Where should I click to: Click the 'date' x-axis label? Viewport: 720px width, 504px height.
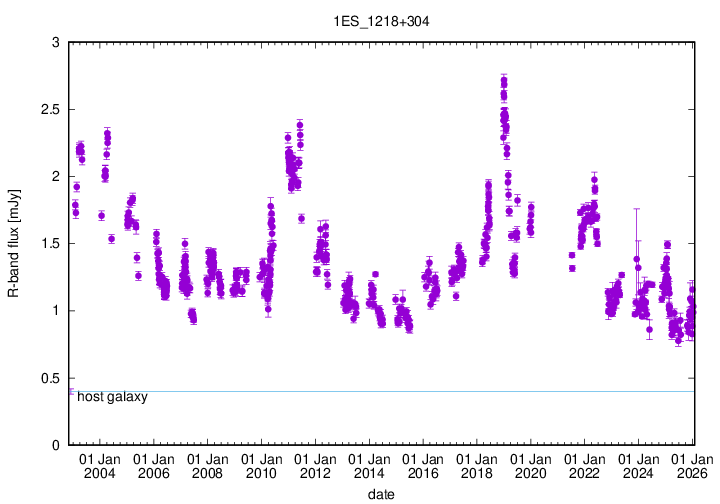click(x=382, y=494)
